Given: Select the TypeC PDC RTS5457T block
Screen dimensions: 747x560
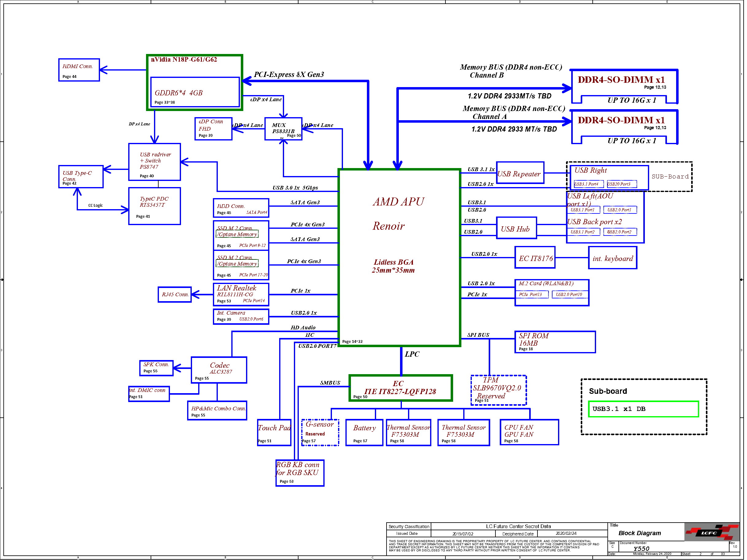Looking at the screenshot, I should (155, 206).
